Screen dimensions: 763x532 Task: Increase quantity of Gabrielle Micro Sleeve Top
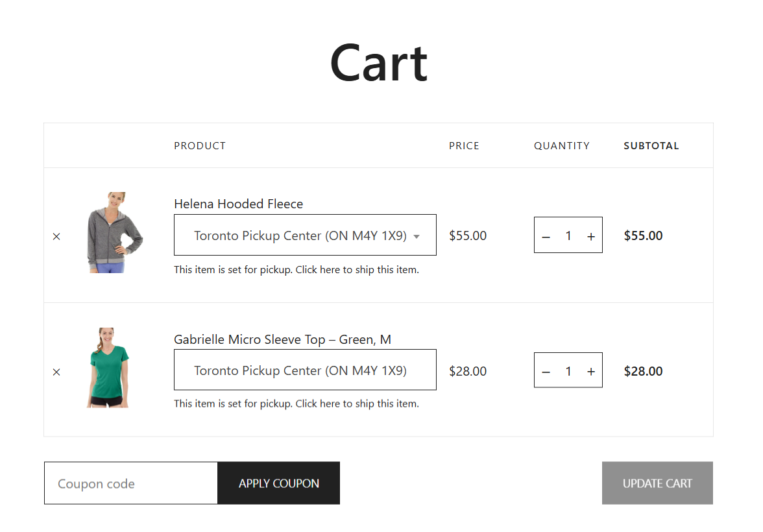[590, 370]
